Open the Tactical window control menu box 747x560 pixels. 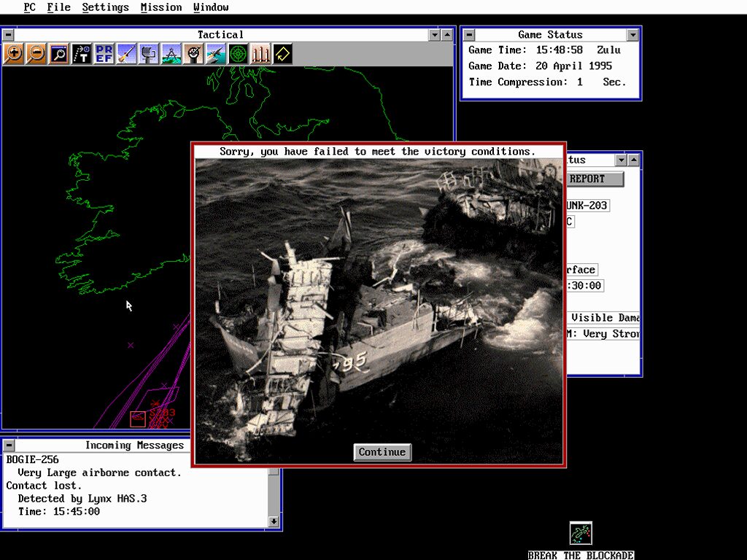tap(7, 34)
